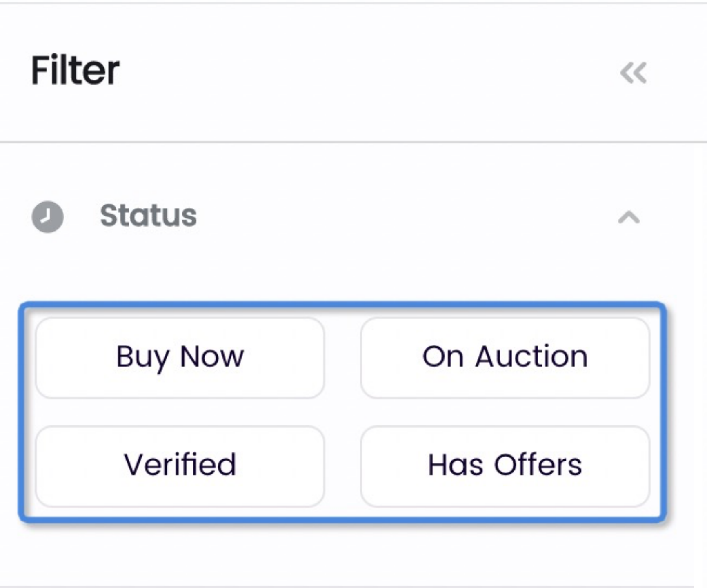
Task: Click the Status section header label
Action: 149,216
